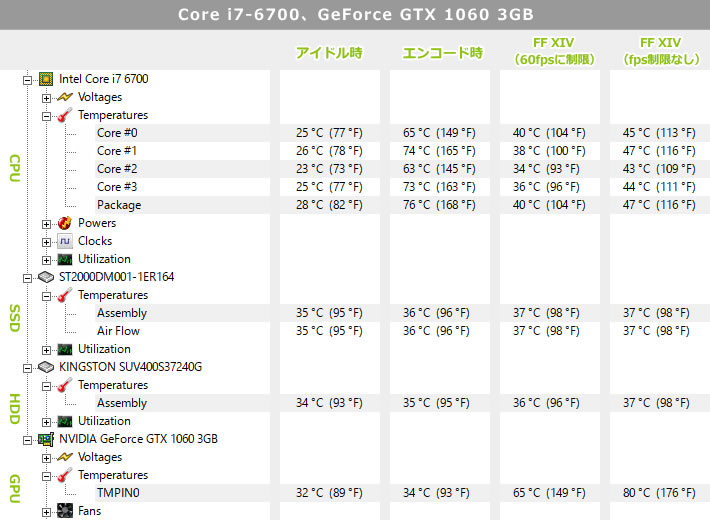
Task: Click the ST2000DM001-1ER164 drive icon
Action: click(46, 277)
